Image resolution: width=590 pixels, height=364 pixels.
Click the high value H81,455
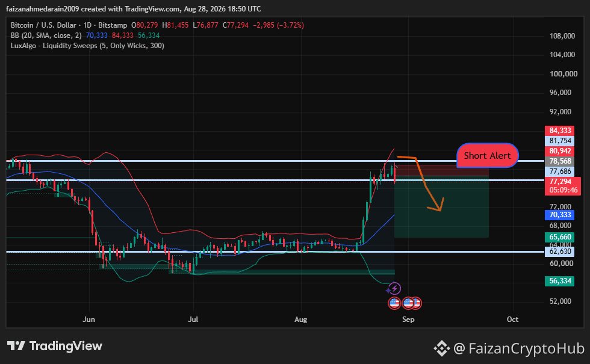175,25
